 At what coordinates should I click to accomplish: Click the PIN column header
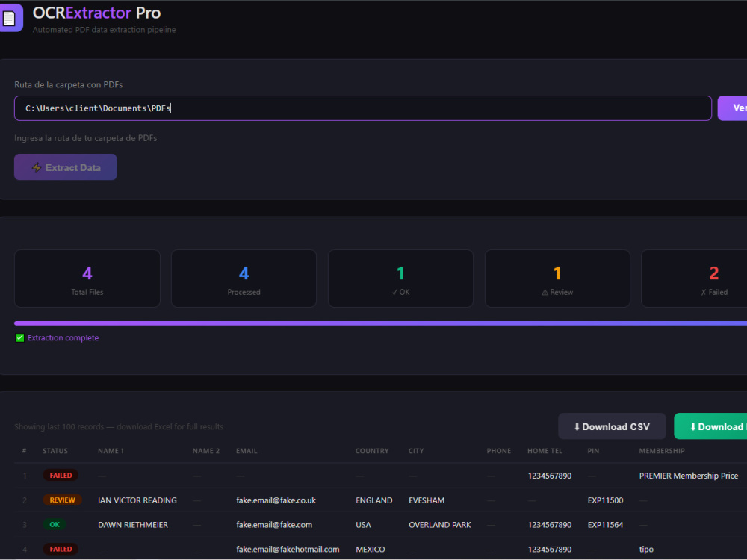click(x=593, y=451)
